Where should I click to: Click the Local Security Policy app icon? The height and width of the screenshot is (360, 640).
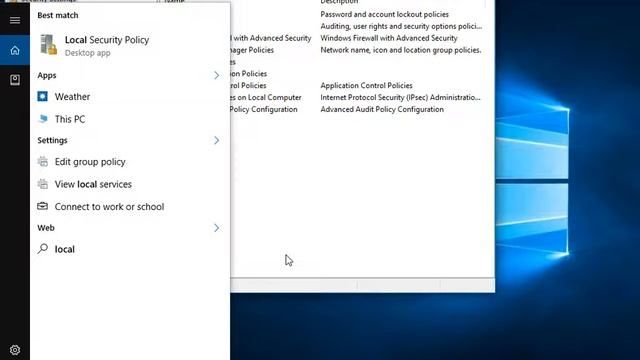pyautogui.click(x=48, y=44)
